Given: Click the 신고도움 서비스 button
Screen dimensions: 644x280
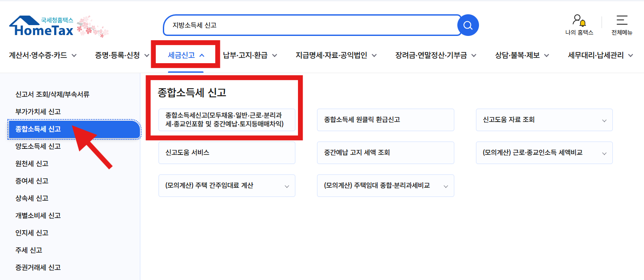Looking at the screenshot, I should 227,152.
